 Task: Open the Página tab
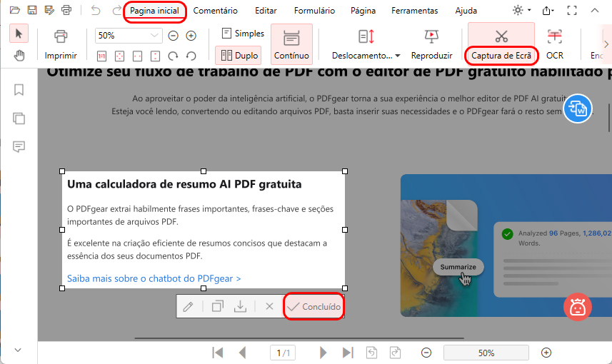point(363,11)
